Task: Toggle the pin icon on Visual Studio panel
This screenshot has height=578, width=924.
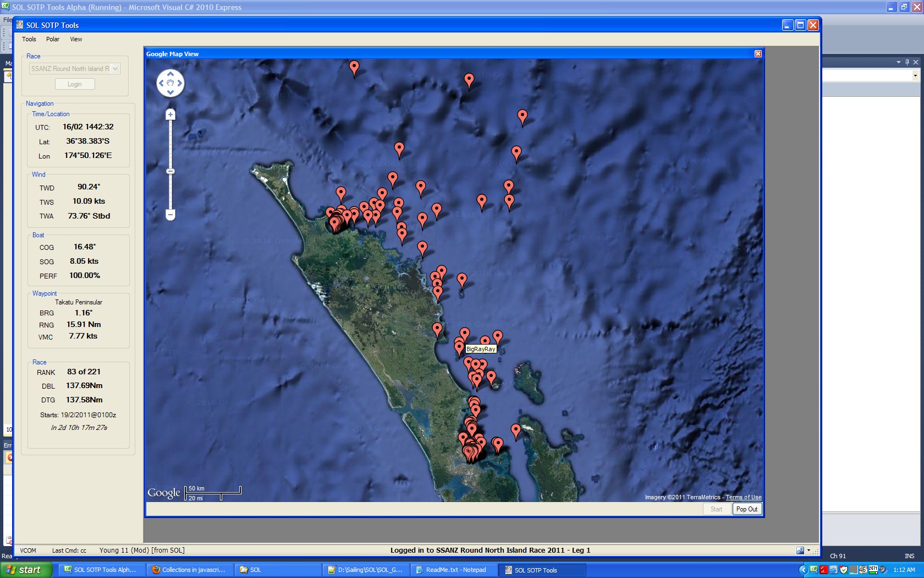Action: [x=907, y=62]
